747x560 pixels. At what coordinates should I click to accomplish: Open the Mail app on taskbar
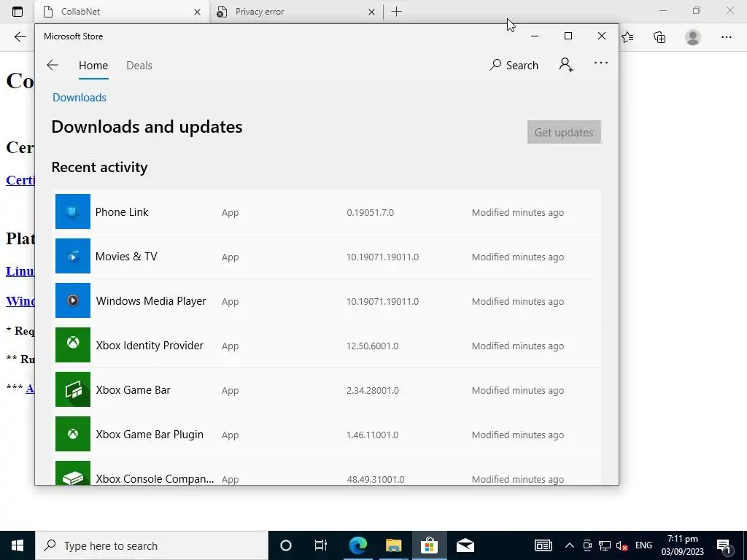(x=465, y=545)
